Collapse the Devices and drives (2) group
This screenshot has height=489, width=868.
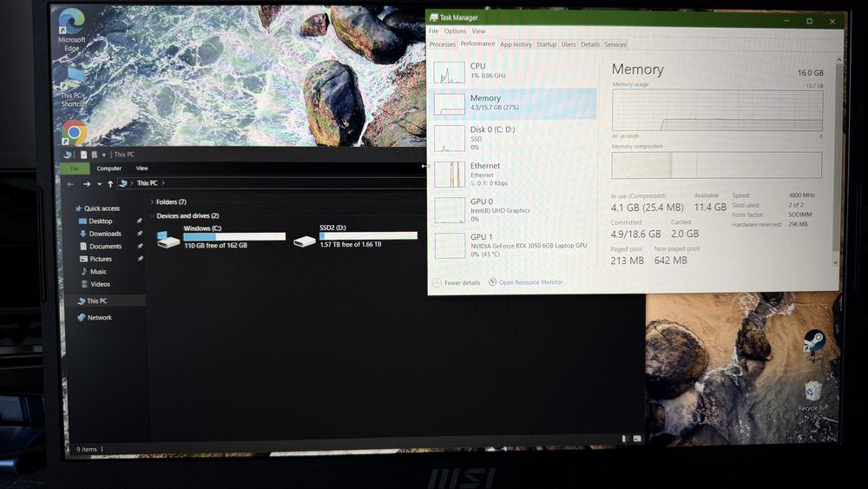point(152,216)
